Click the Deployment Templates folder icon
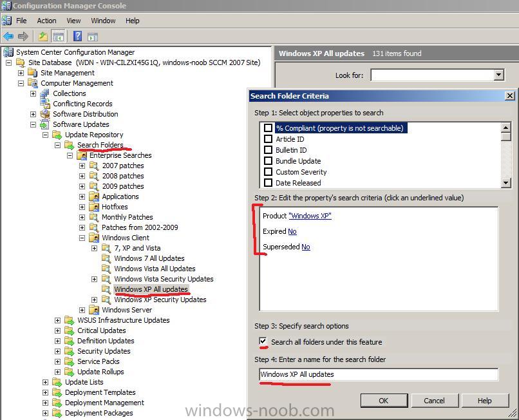 tap(57, 392)
